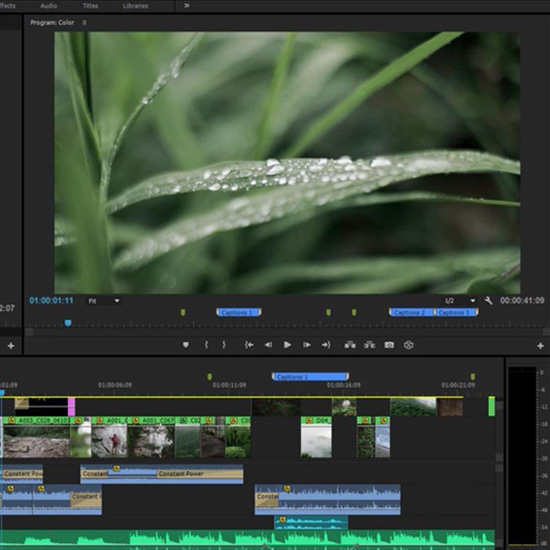550x550 pixels.
Task: Click the Program monitor blue playhead handle
Action: pos(68,323)
